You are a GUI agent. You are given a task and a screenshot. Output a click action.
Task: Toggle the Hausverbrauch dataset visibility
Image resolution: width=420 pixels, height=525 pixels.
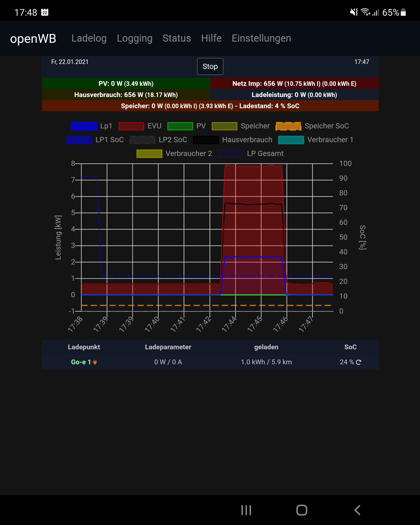tap(206, 140)
